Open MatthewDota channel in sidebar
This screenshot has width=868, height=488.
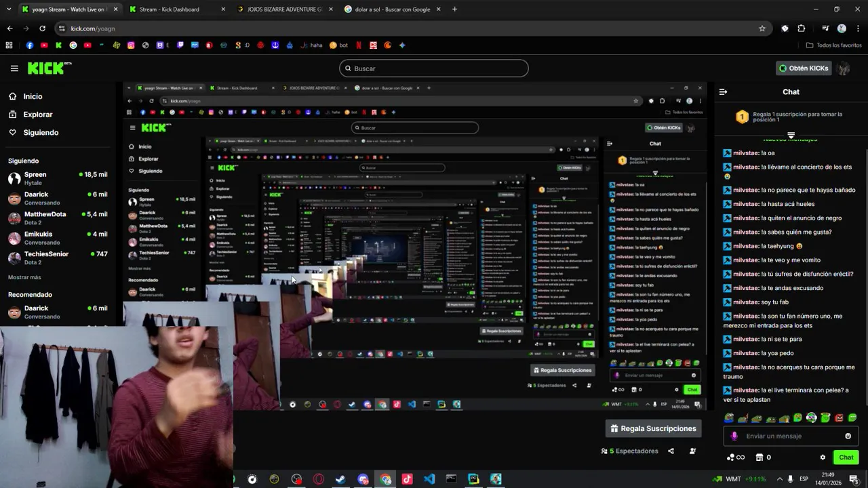58,218
